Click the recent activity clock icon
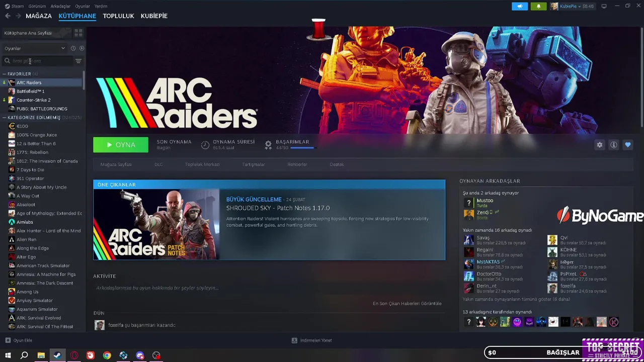The height and width of the screenshot is (362, 644). [x=73, y=48]
